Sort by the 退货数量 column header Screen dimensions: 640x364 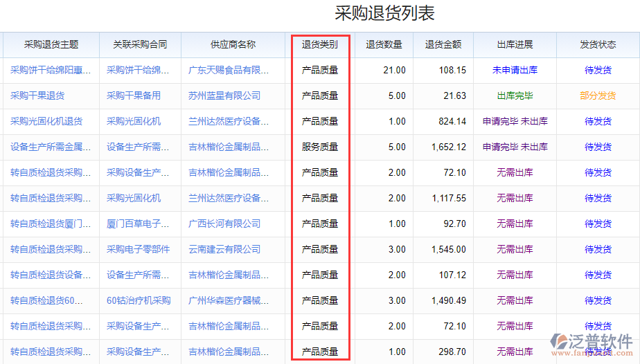coord(384,44)
